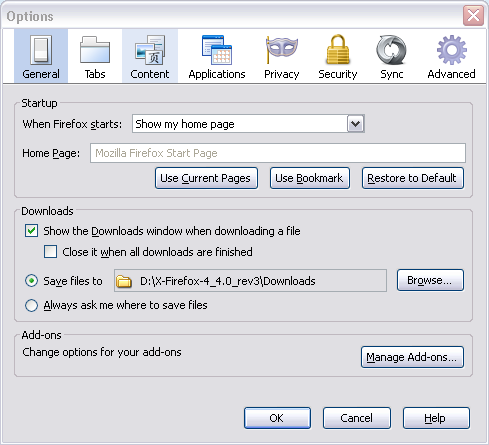Image resolution: width=489 pixels, height=445 pixels.
Task: Go to the Advanced gear icon
Action: [452, 50]
